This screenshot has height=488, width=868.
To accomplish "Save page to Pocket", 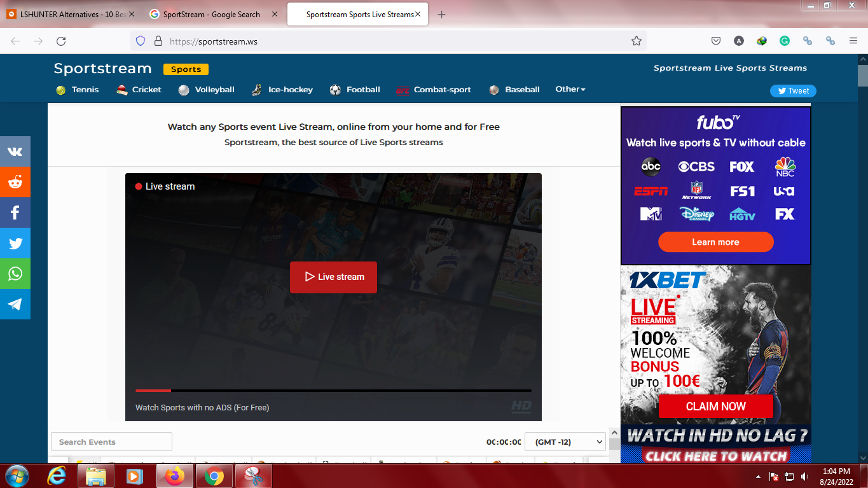I will tap(715, 41).
